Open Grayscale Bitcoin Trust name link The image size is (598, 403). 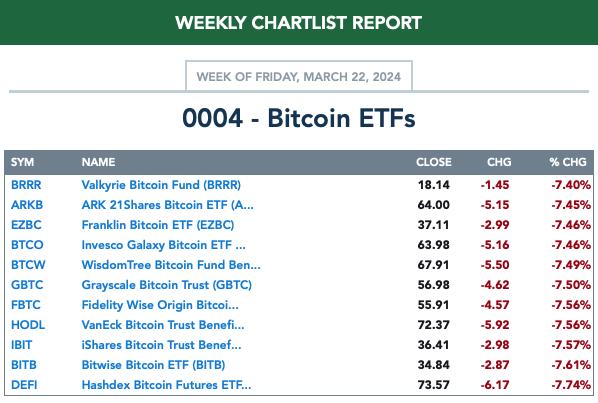pyautogui.click(x=167, y=285)
